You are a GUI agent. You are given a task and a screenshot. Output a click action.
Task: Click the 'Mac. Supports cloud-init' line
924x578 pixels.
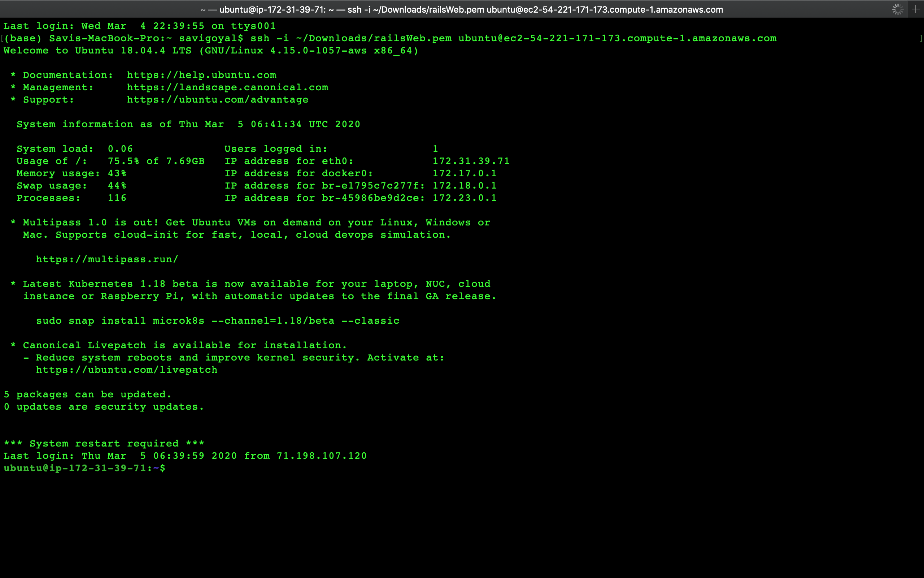point(237,235)
